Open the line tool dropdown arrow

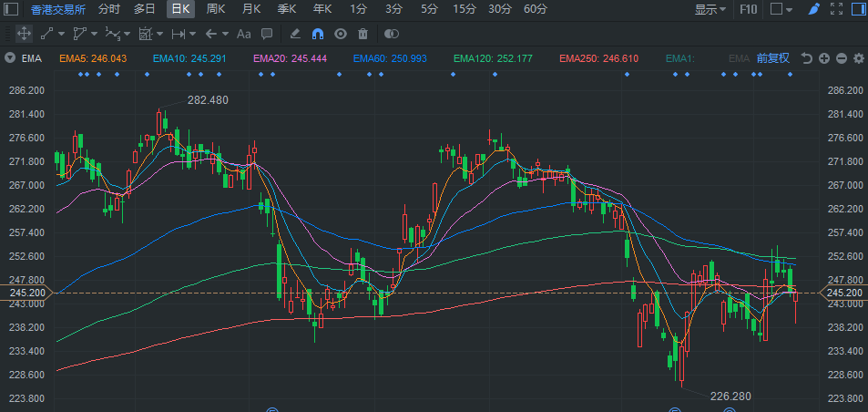click(x=61, y=35)
